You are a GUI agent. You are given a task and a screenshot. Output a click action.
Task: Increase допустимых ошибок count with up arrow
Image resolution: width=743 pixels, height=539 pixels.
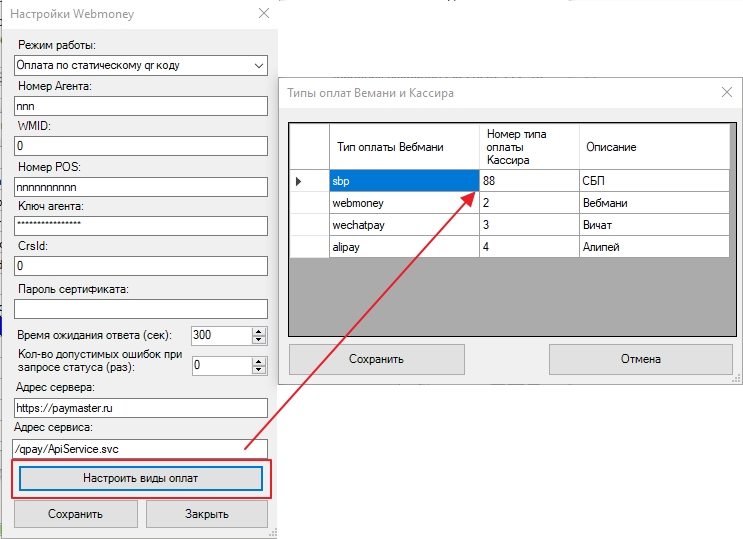pos(259,361)
